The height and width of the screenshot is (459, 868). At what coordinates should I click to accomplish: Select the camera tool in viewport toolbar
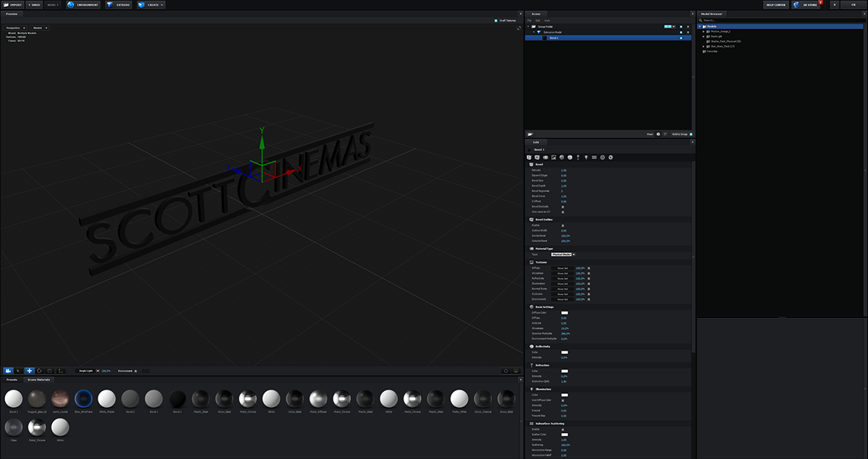pyautogui.click(x=8, y=370)
